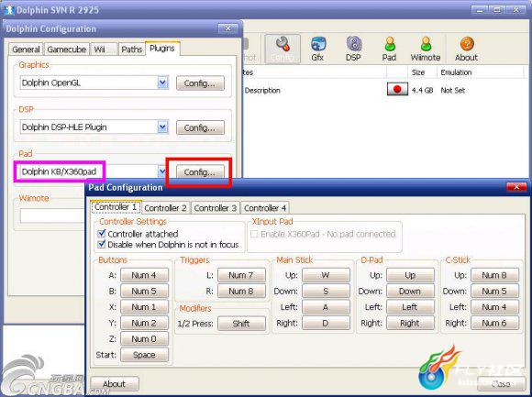Click DSP Config button

click(200, 127)
